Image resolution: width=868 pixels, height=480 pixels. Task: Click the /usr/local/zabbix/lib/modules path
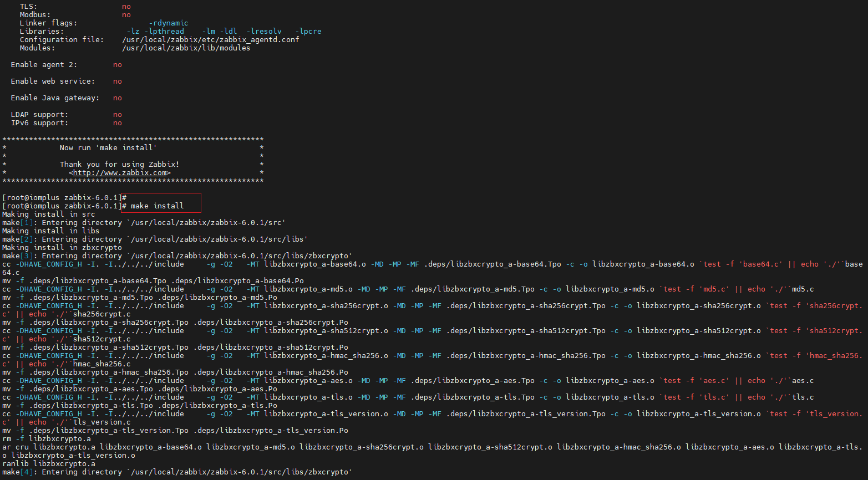186,48
